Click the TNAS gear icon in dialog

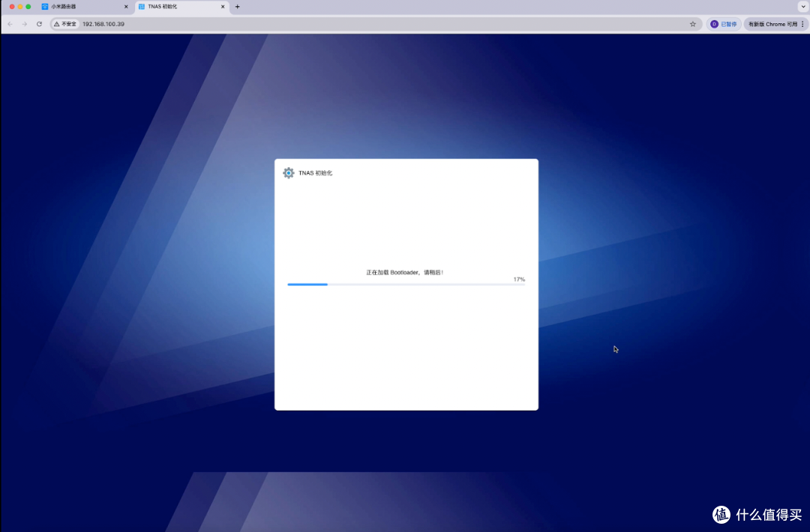289,173
